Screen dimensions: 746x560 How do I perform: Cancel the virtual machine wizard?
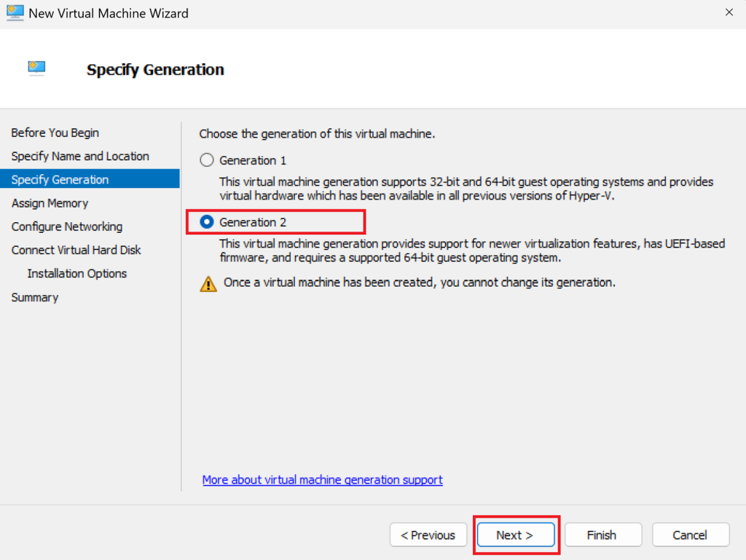[x=690, y=535]
